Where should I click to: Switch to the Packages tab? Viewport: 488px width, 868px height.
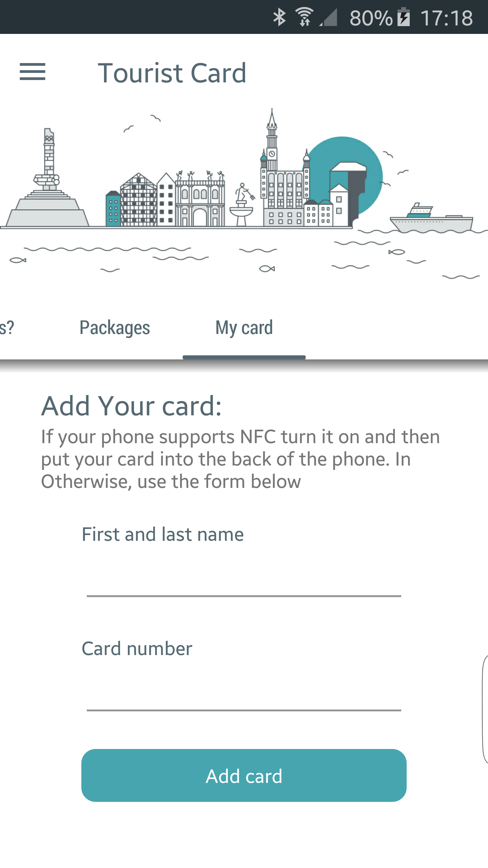115,328
